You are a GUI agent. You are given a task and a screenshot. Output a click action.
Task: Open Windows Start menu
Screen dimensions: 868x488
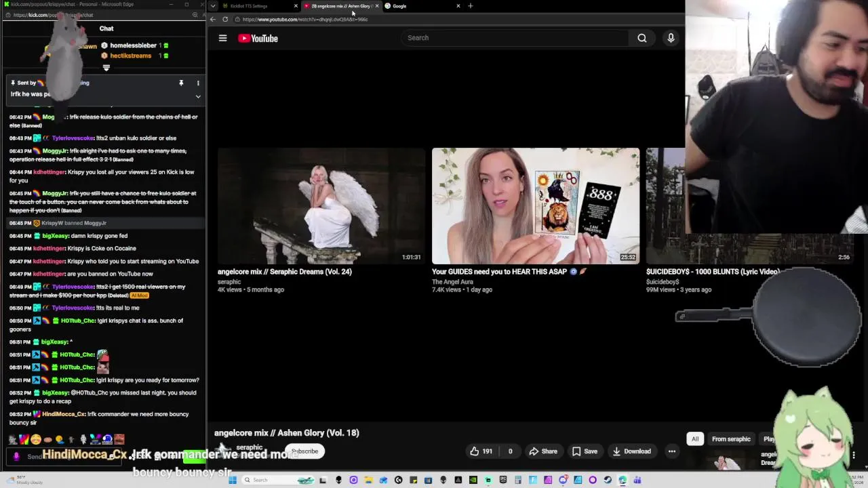(x=233, y=480)
